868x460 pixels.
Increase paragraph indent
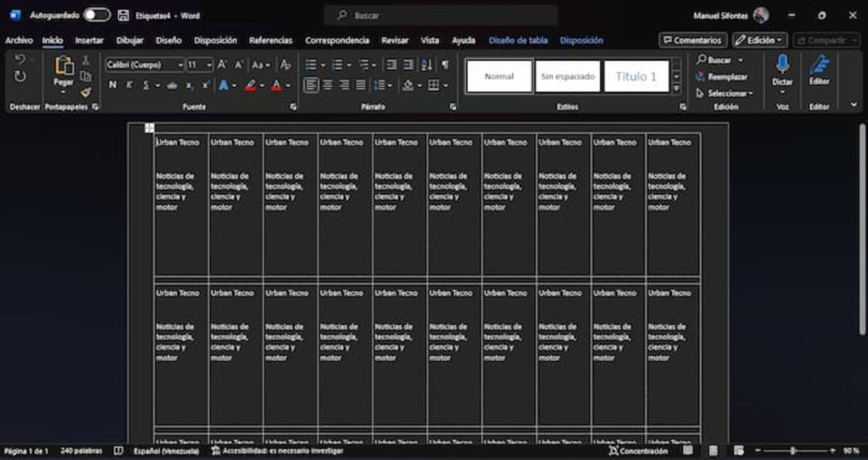pos(408,65)
